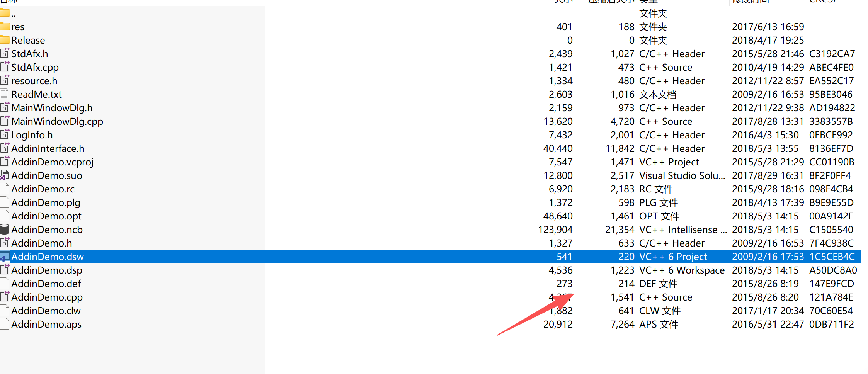Click the icon beside MainWindowDlg.cpp

[x=5, y=121]
